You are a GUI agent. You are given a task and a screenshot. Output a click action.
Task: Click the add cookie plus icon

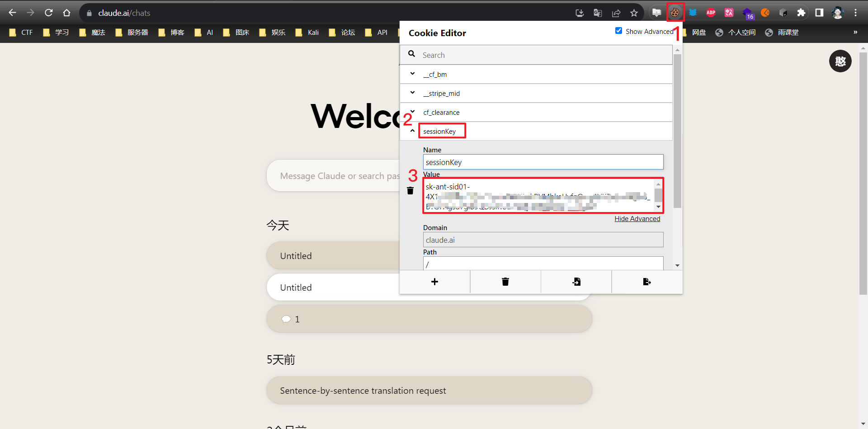434,282
